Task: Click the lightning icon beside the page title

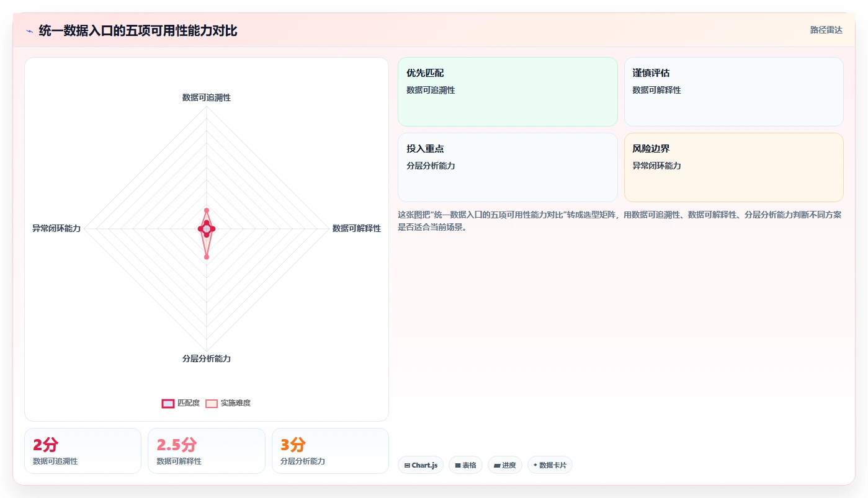Action: [x=29, y=31]
